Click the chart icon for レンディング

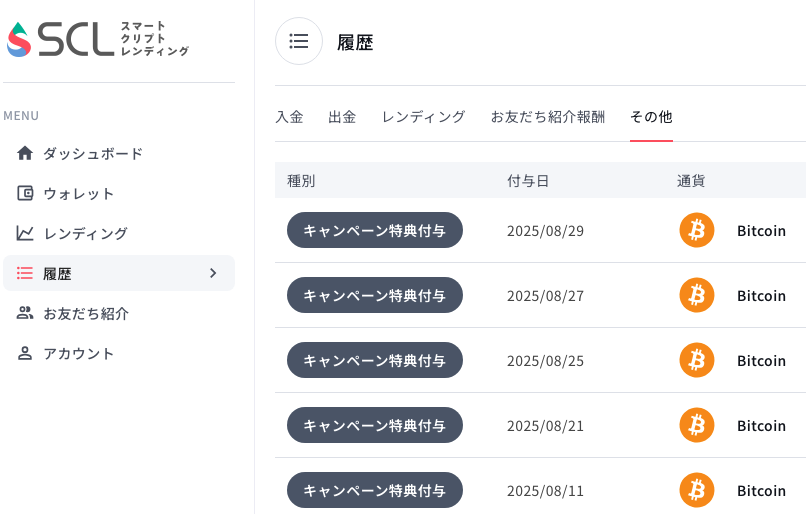pyautogui.click(x=25, y=233)
